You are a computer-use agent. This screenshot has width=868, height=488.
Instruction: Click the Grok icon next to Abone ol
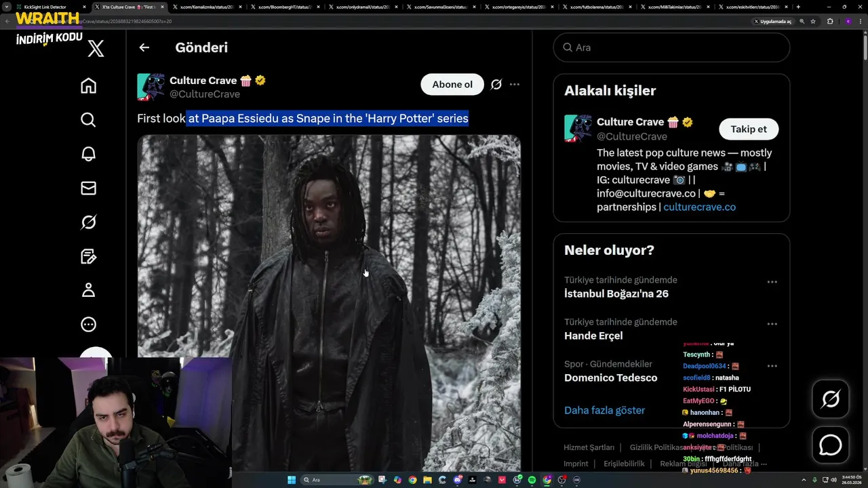[x=496, y=84]
